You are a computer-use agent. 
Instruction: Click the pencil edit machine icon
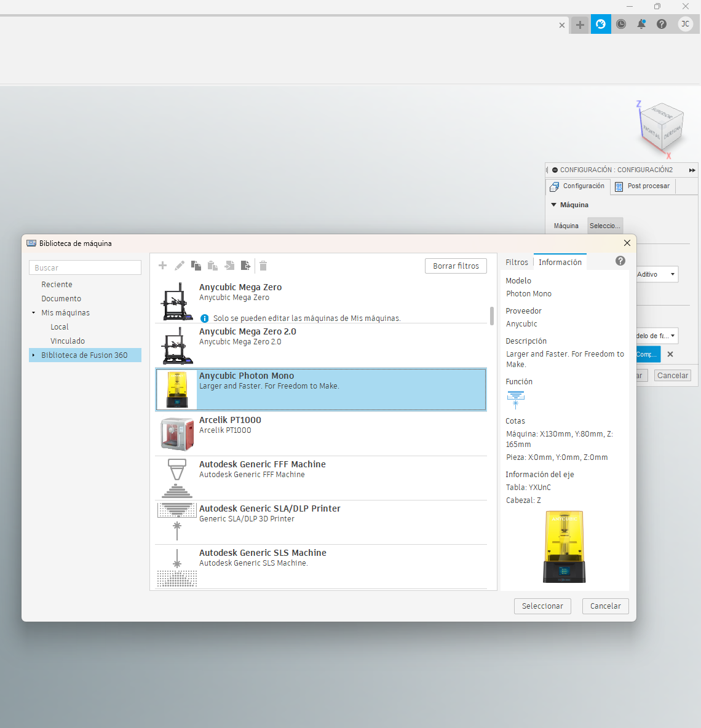pos(179,266)
